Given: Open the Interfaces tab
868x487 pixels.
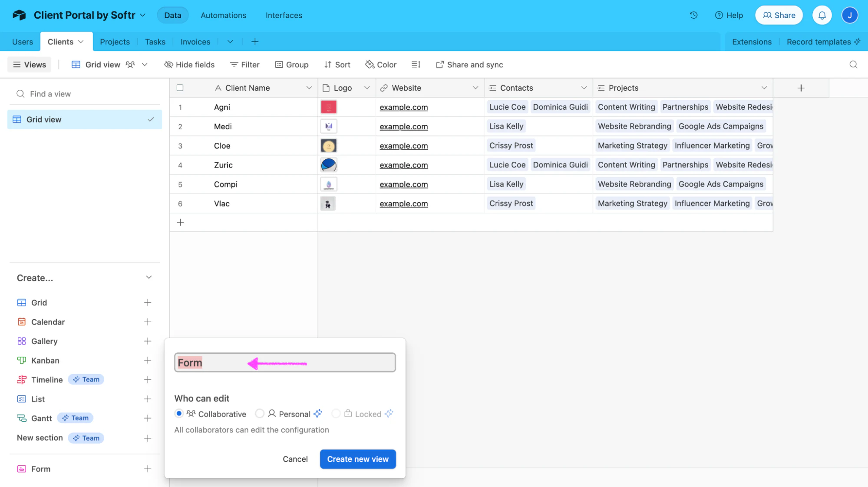Looking at the screenshot, I should 284,15.
